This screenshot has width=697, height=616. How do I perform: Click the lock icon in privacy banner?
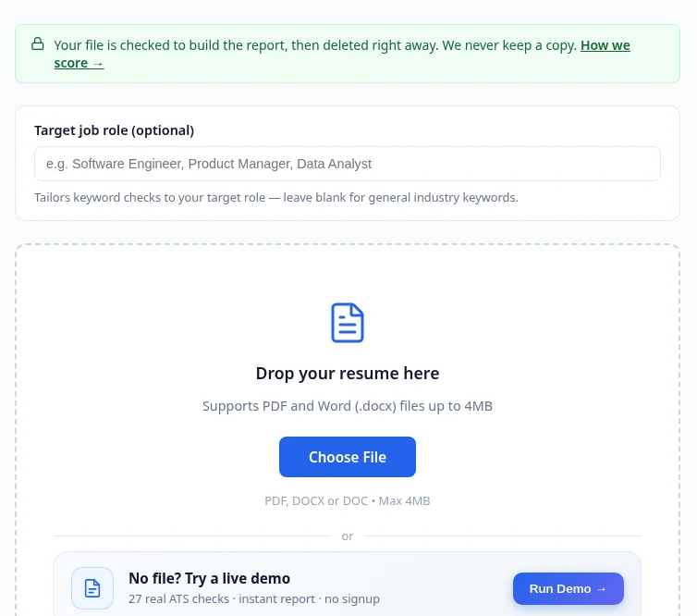click(38, 43)
